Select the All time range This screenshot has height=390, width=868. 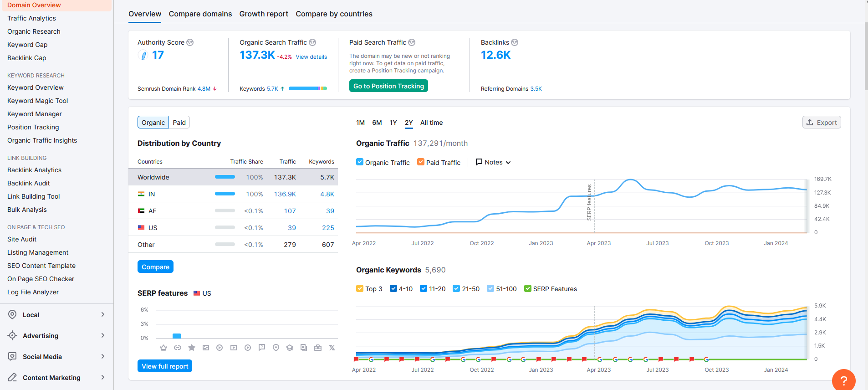point(431,123)
